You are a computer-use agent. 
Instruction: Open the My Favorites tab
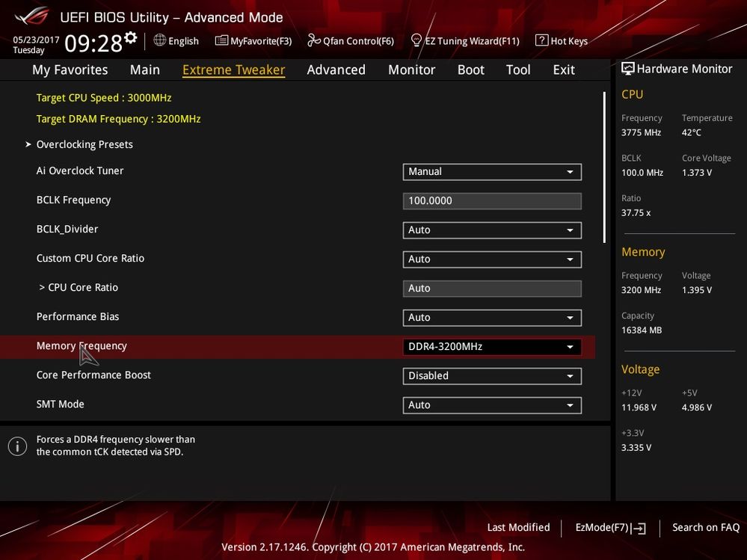click(70, 70)
